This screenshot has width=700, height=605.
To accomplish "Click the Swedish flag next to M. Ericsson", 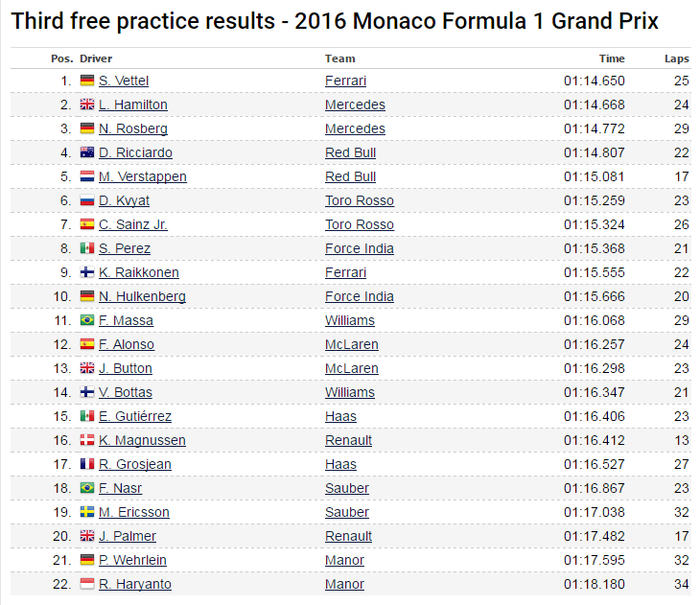I will tap(86, 512).
